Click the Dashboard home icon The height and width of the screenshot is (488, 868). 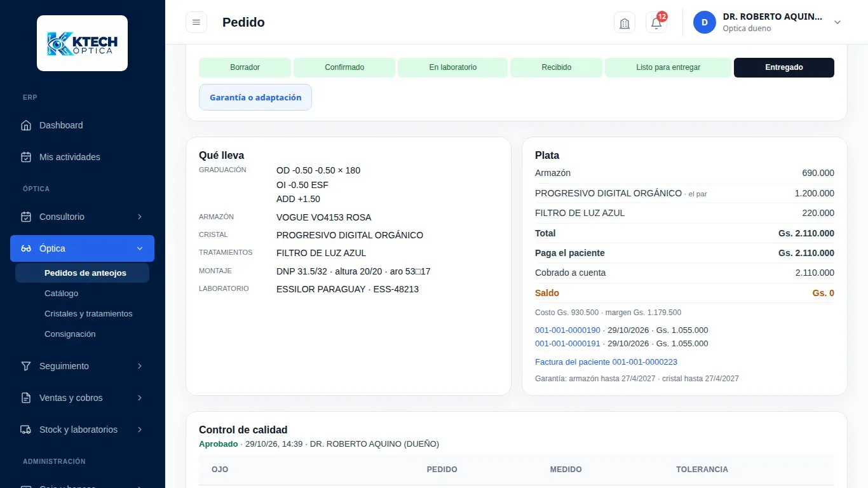point(26,125)
